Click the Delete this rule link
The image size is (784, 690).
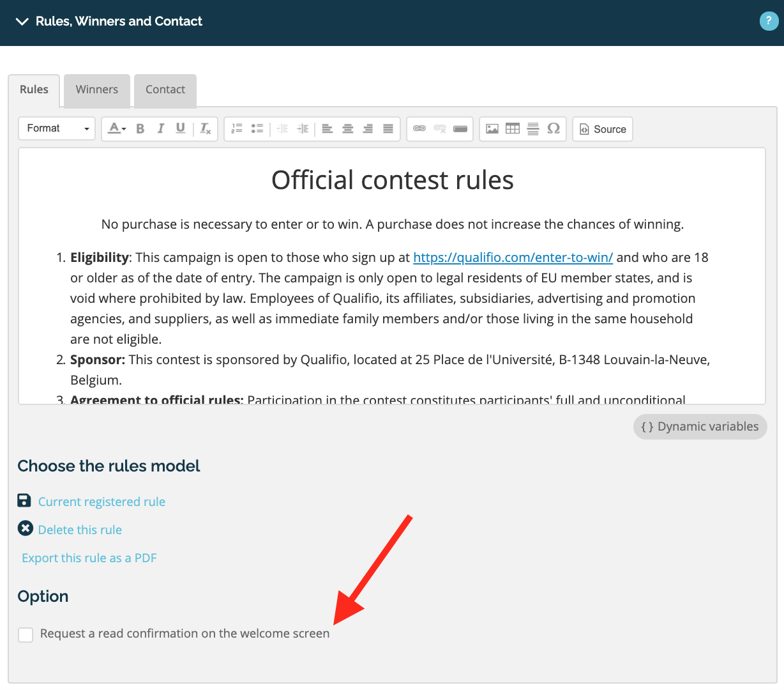tap(80, 530)
